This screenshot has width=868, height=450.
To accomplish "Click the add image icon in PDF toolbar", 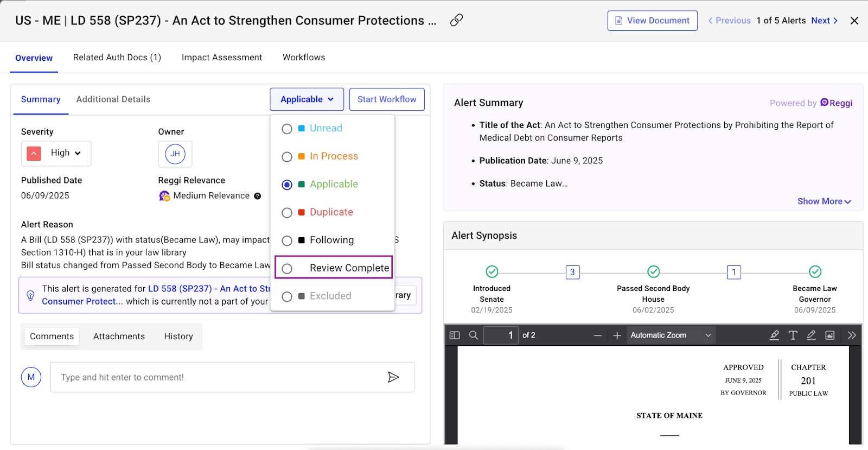I will (829, 335).
